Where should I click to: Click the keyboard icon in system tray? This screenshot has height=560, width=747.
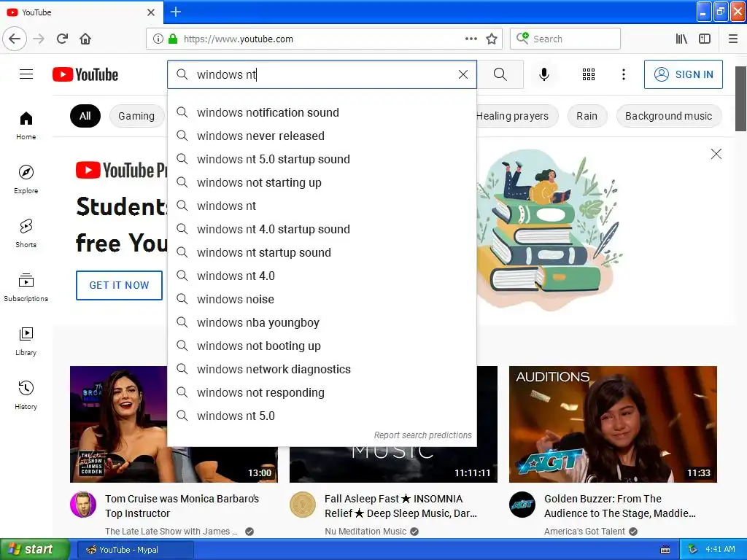pyautogui.click(x=665, y=550)
